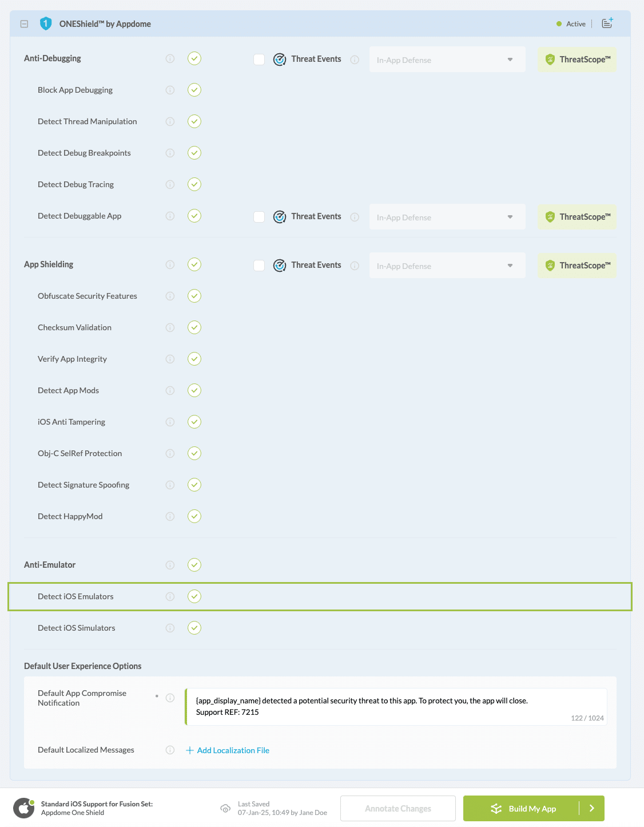Open the In-App Defense dropdown for App Shielding

(447, 265)
